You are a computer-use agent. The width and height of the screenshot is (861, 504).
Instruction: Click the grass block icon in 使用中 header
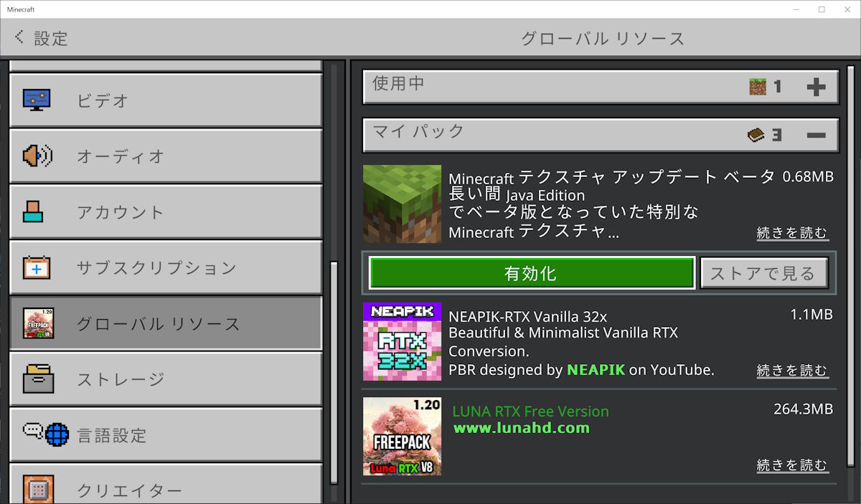(758, 87)
